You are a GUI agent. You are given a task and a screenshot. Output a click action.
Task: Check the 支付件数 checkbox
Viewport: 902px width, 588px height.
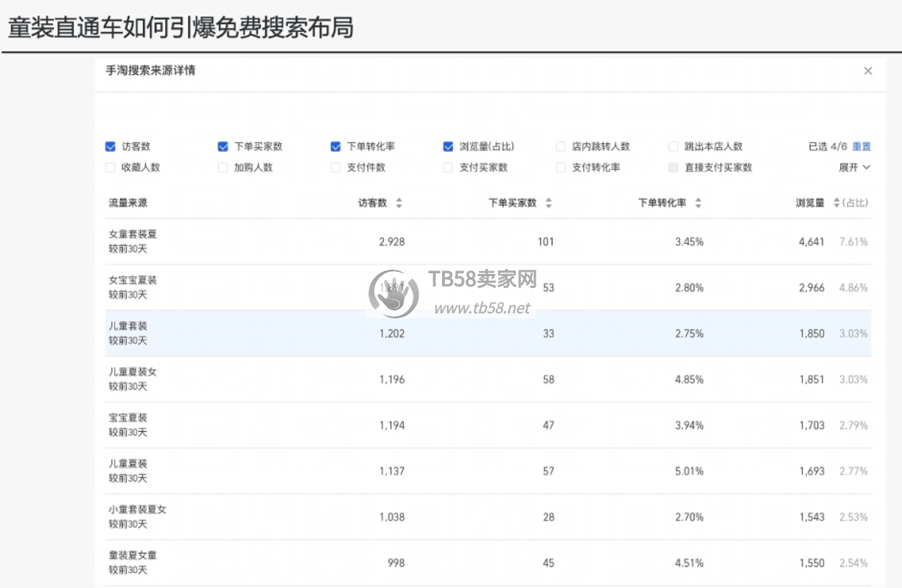click(x=336, y=167)
